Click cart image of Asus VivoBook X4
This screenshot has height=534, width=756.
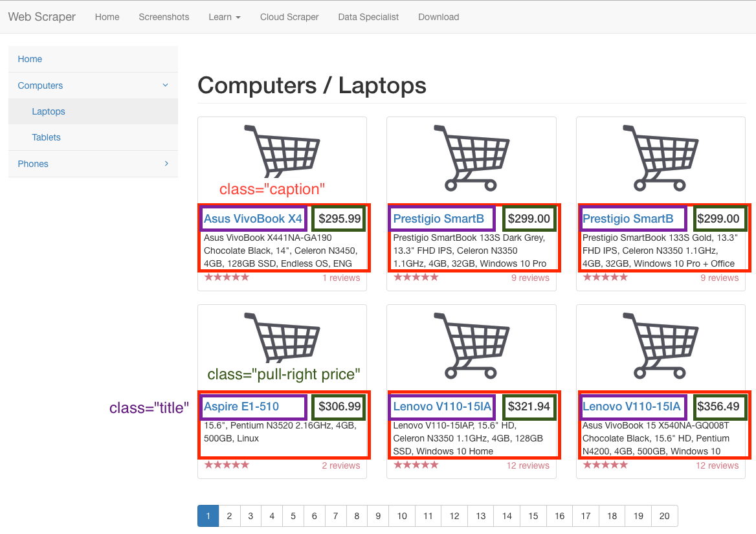[x=282, y=152]
